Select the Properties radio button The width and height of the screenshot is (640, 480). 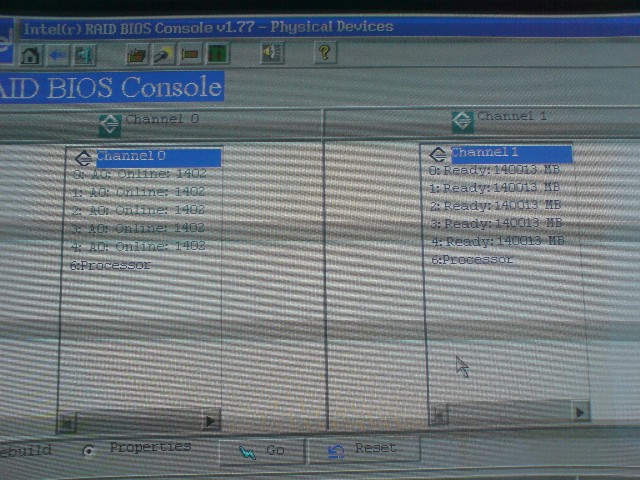pyautogui.click(x=89, y=451)
